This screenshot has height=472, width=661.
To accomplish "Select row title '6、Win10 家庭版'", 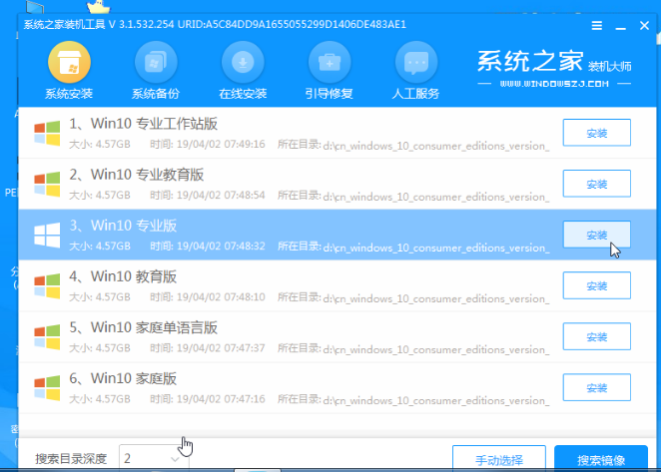I will [x=123, y=379].
